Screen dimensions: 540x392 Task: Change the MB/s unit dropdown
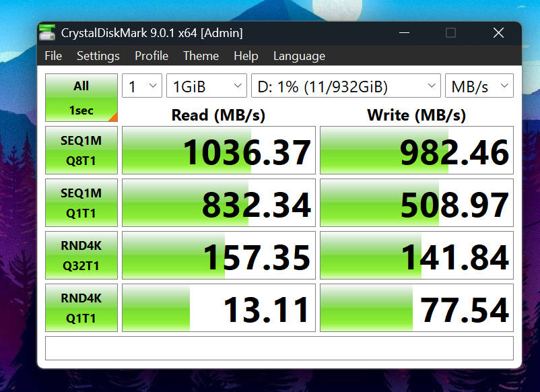(479, 86)
